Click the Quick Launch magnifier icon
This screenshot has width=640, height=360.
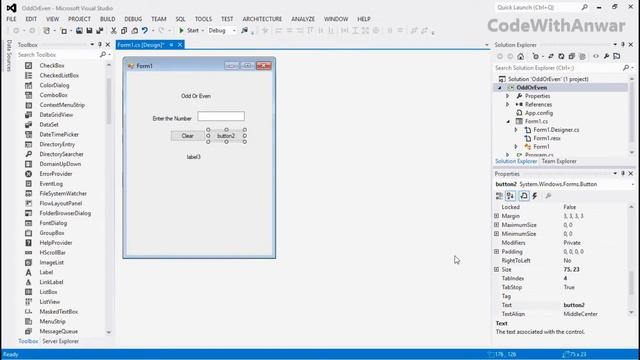[584, 7]
